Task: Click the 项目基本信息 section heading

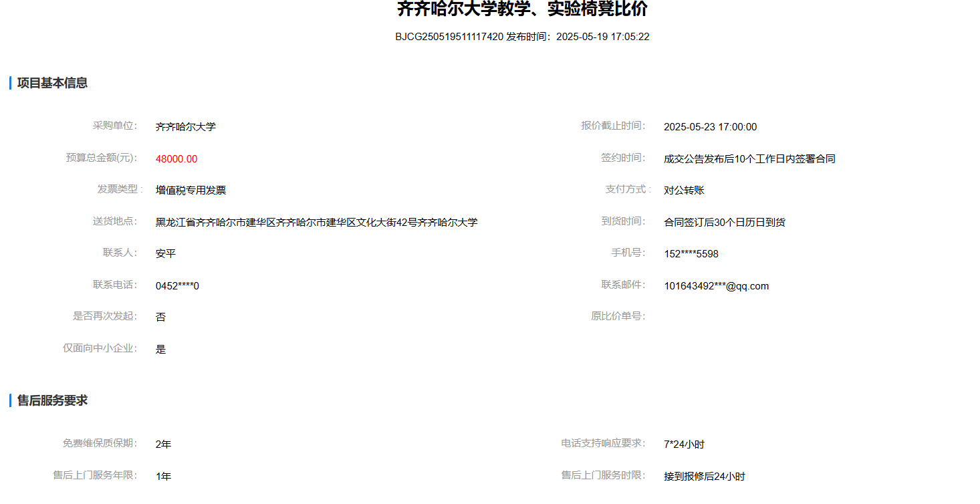Action: click(52, 83)
